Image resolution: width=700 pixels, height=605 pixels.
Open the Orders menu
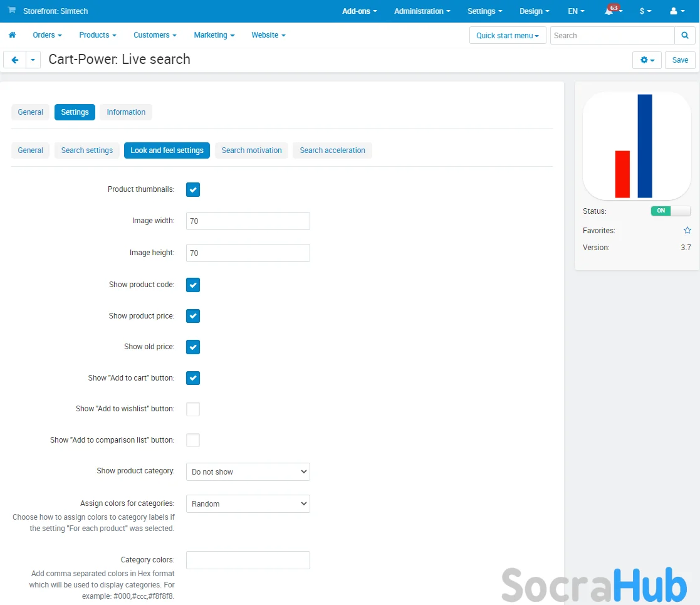[x=47, y=35]
